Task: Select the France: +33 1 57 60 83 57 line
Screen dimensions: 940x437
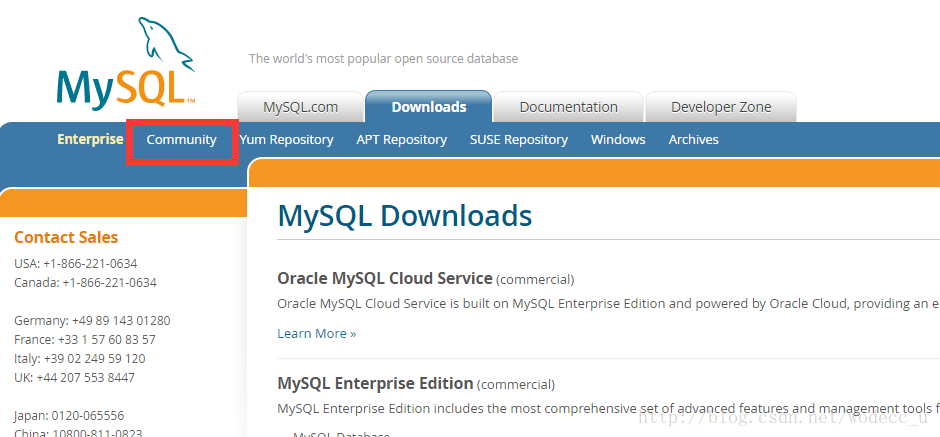Action: pyautogui.click(x=85, y=340)
